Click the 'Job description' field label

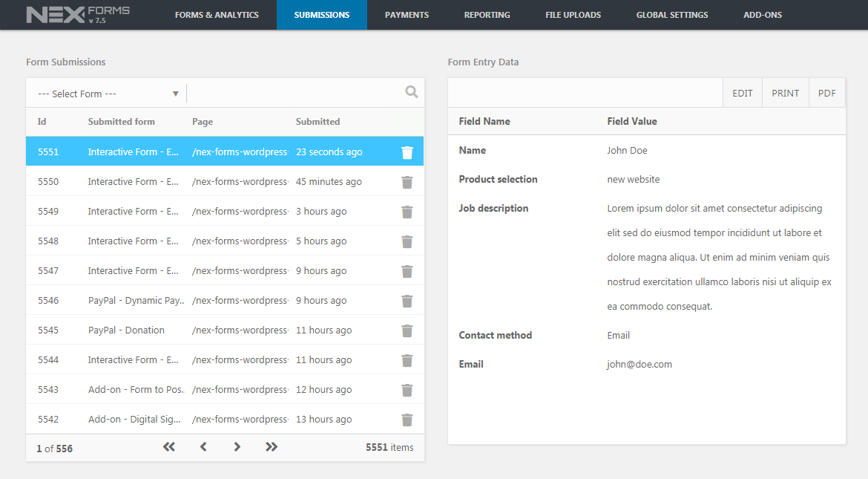[x=493, y=208]
